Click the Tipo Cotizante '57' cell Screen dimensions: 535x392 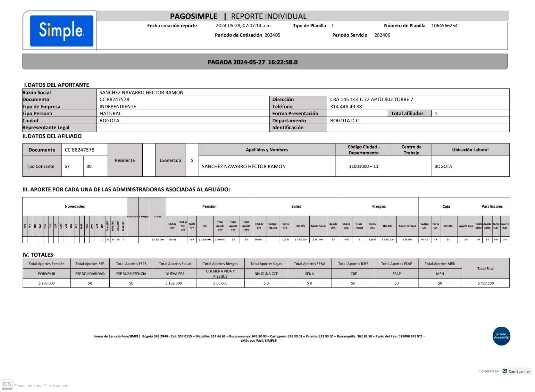coord(72,167)
